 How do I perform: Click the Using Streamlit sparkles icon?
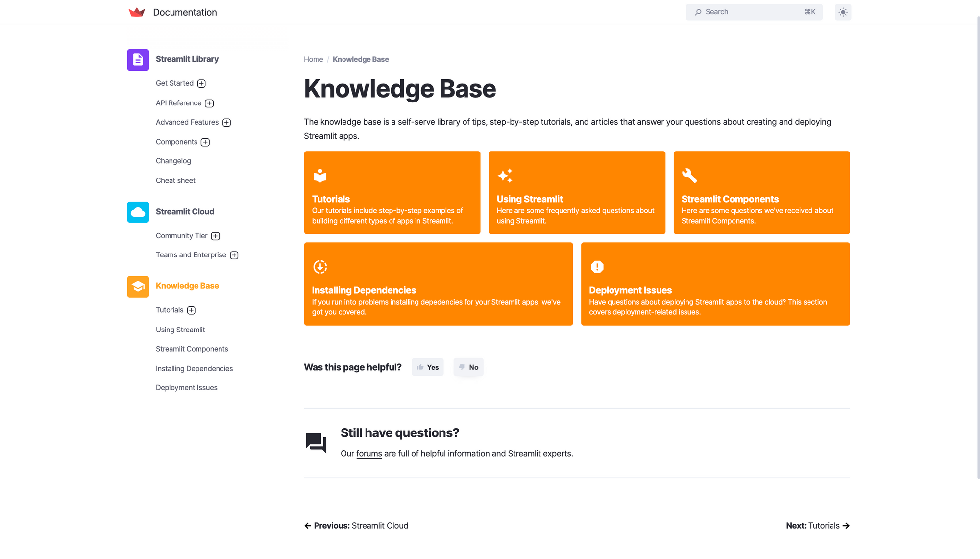pyautogui.click(x=505, y=176)
